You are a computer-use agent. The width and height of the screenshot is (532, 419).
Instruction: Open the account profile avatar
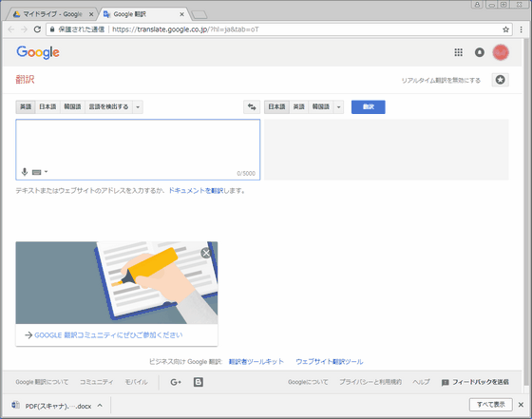click(x=501, y=52)
